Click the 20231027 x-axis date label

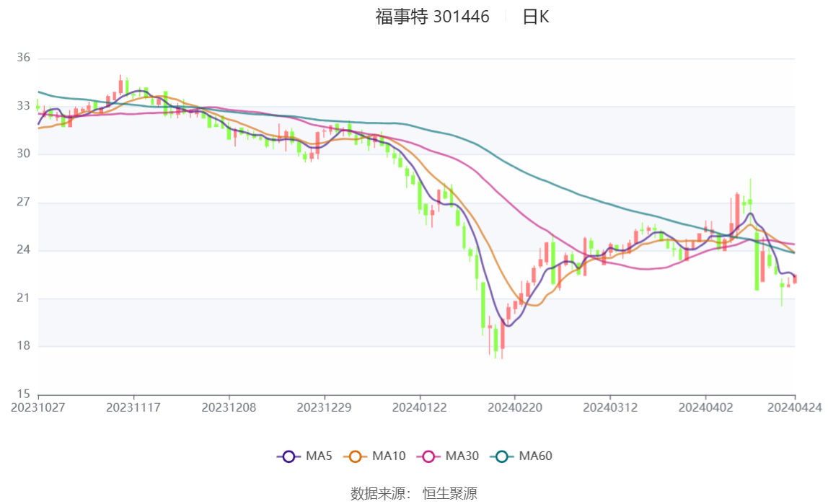(x=38, y=407)
